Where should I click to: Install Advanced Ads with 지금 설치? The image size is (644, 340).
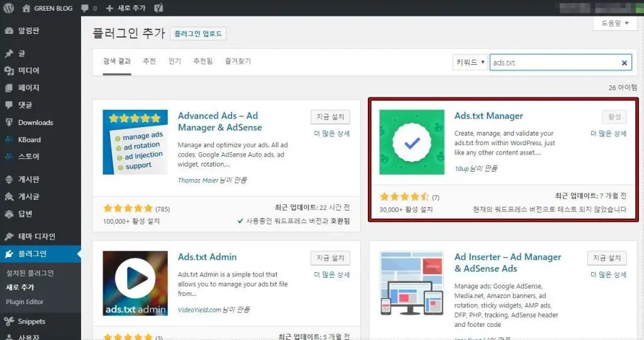(330, 117)
